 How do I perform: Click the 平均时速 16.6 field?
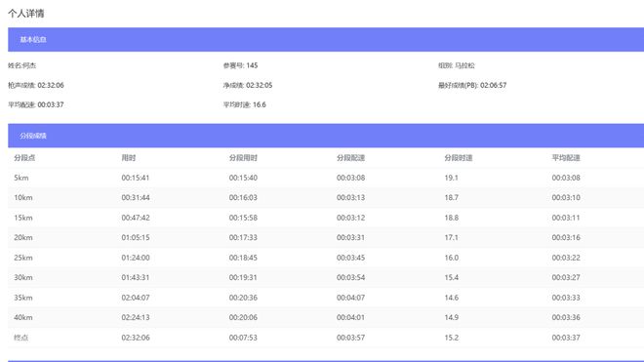click(244, 104)
